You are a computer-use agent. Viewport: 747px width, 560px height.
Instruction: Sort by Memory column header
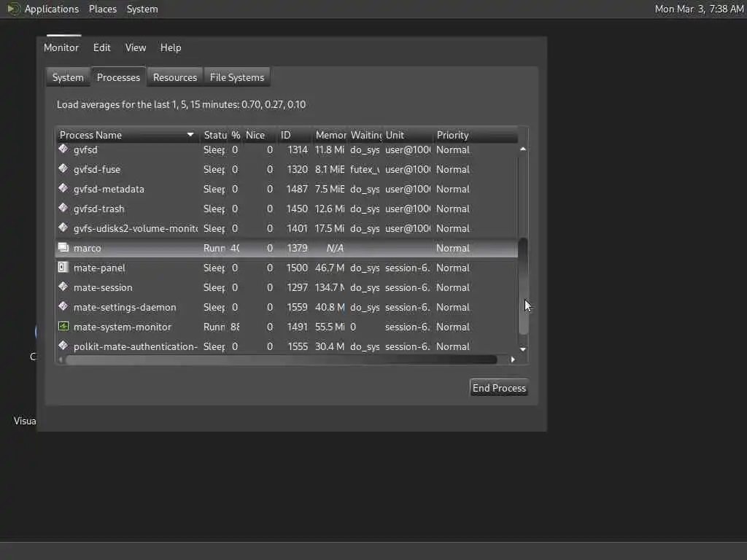(330, 135)
